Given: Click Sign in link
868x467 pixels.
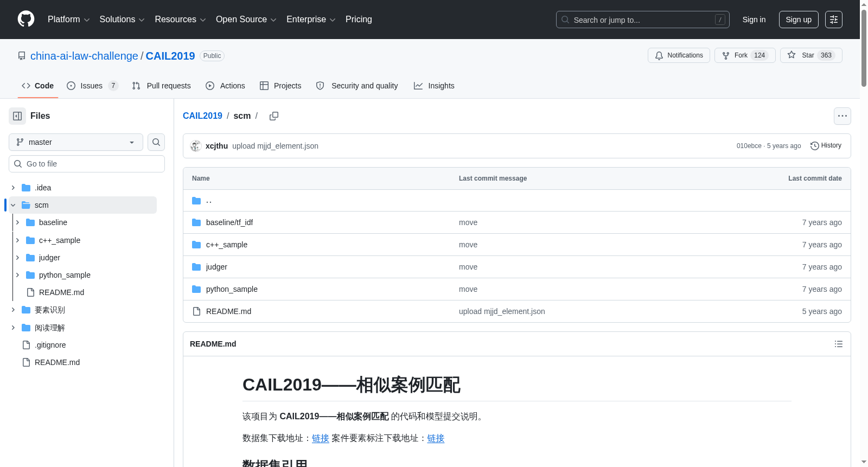Looking at the screenshot, I should [754, 20].
